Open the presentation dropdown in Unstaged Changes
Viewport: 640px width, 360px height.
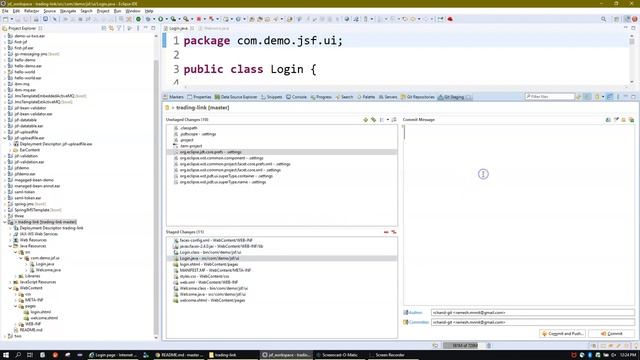point(388,120)
